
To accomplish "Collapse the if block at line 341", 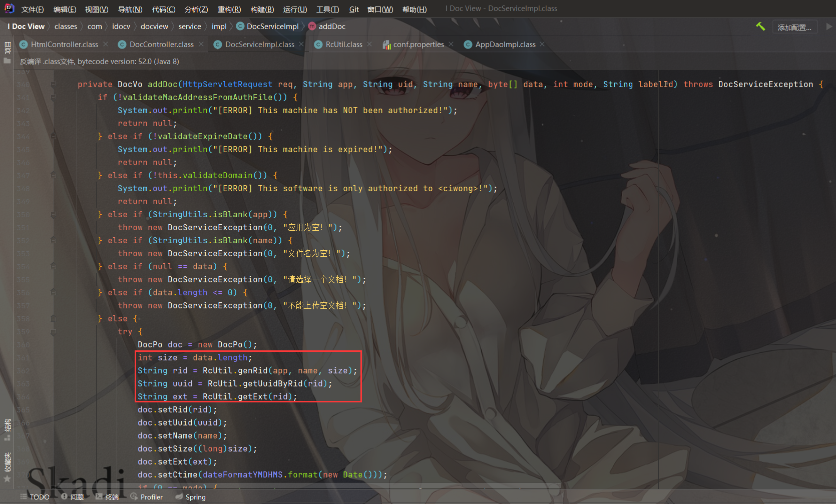I will [x=54, y=97].
